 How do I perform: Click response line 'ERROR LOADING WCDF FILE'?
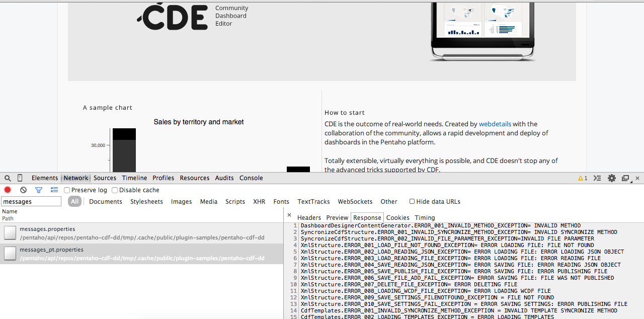click(x=426, y=291)
